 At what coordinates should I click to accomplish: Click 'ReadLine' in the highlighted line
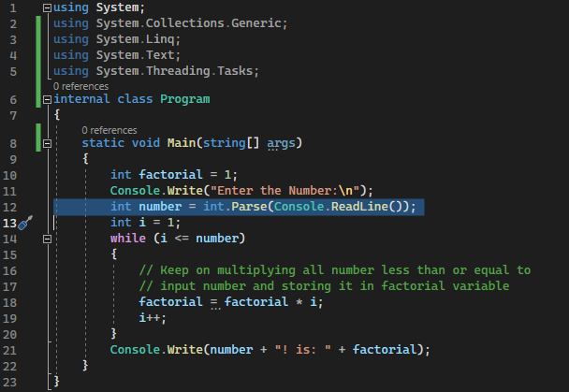359,207
